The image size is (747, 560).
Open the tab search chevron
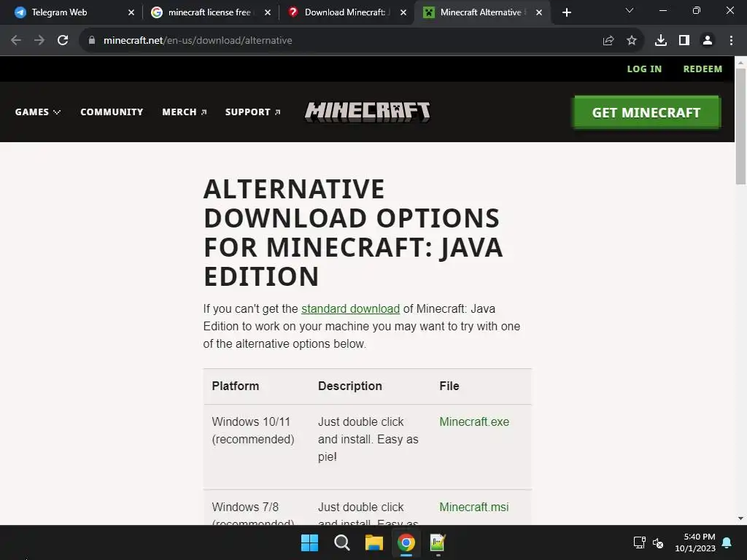click(x=630, y=10)
